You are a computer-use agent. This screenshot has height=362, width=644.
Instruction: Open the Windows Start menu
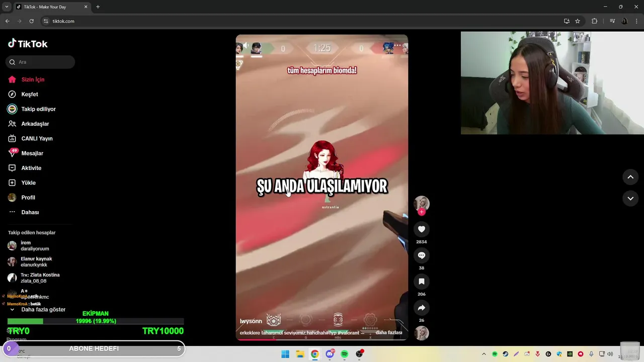point(285,354)
